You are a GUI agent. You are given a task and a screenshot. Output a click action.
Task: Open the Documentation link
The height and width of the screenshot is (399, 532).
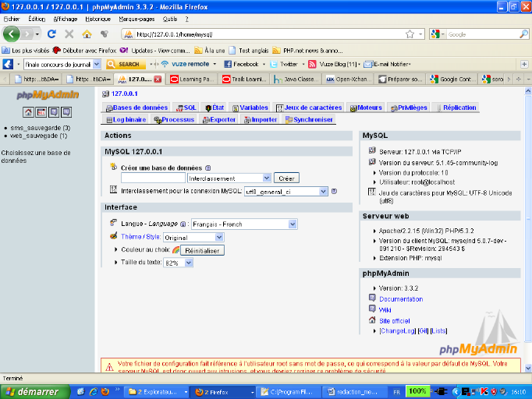(x=401, y=299)
